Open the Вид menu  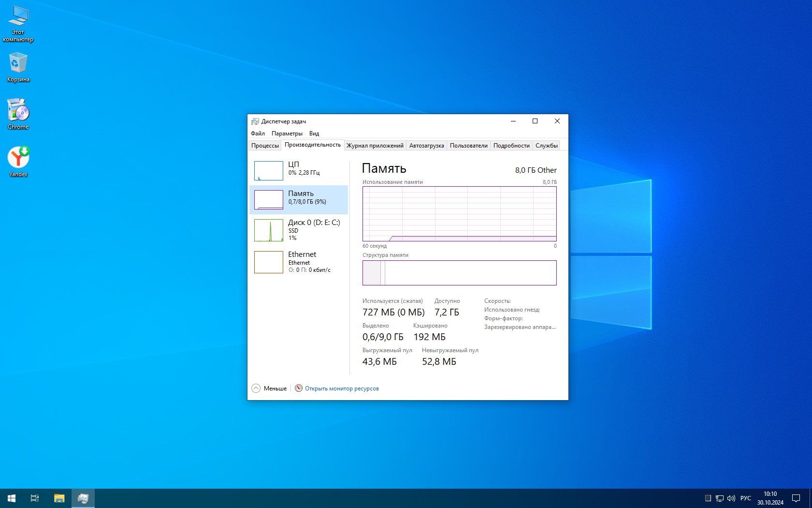(x=314, y=134)
